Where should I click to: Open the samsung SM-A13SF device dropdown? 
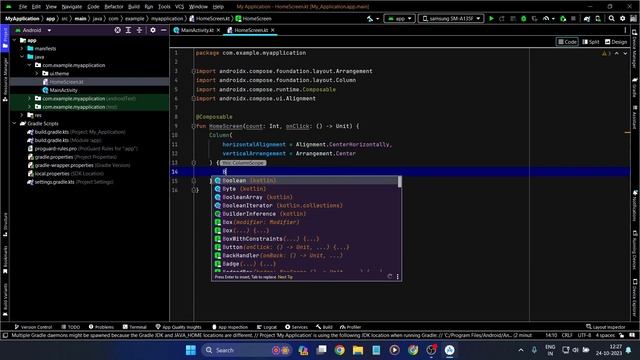pos(451,19)
